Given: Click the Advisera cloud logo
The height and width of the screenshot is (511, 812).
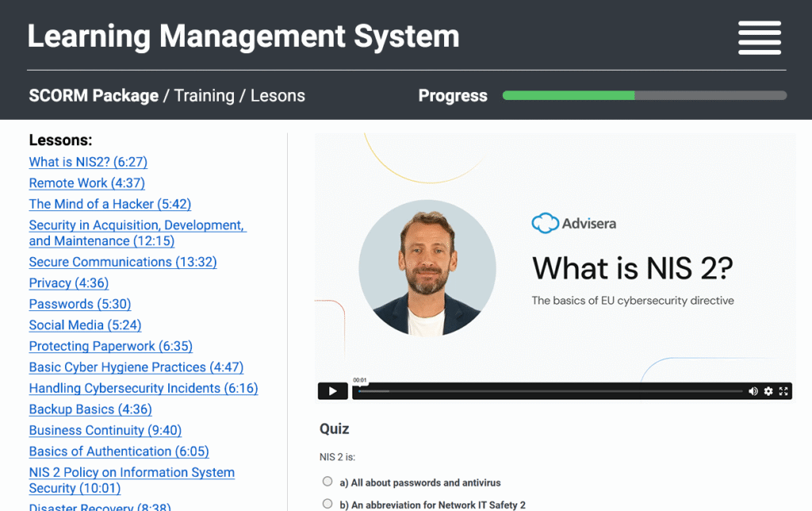Looking at the screenshot, I should click(546, 224).
